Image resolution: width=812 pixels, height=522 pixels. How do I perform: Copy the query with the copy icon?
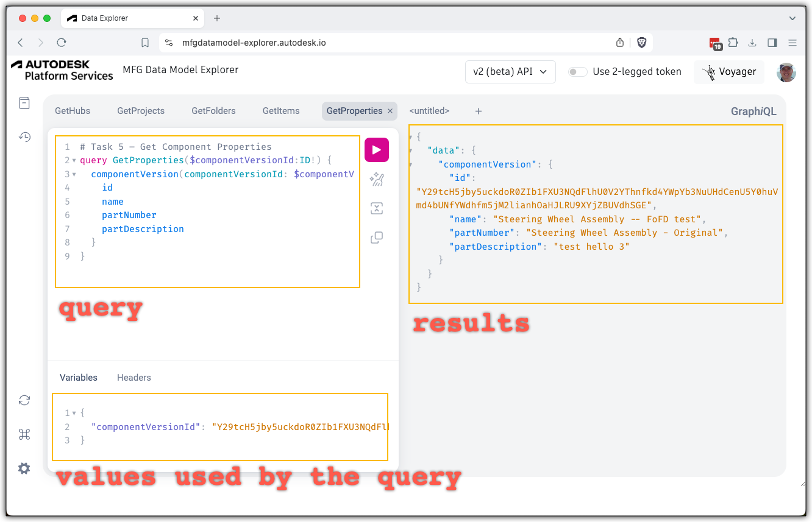pyautogui.click(x=377, y=238)
